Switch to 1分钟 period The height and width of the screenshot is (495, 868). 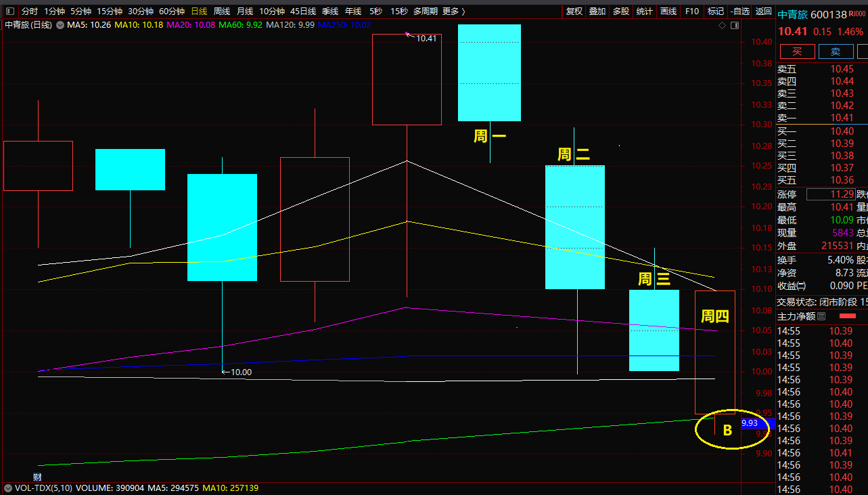point(54,12)
